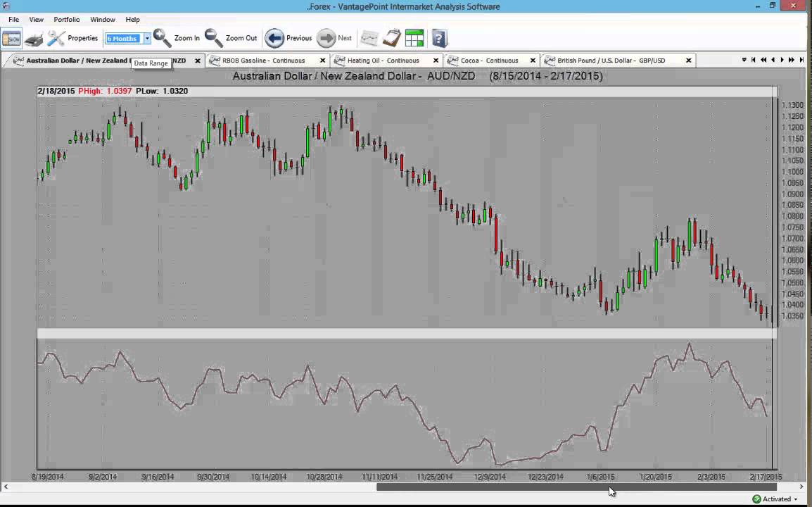This screenshot has width=812, height=507.
Task: Click the Next text label
Action: click(344, 38)
